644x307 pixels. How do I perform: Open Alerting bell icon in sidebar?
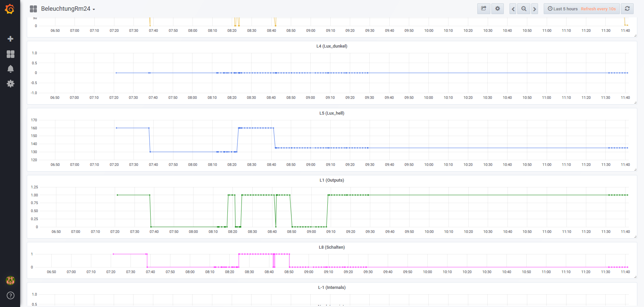point(10,69)
